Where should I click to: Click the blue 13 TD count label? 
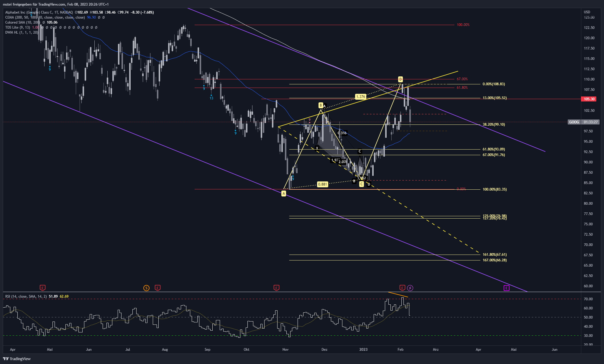click(211, 98)
